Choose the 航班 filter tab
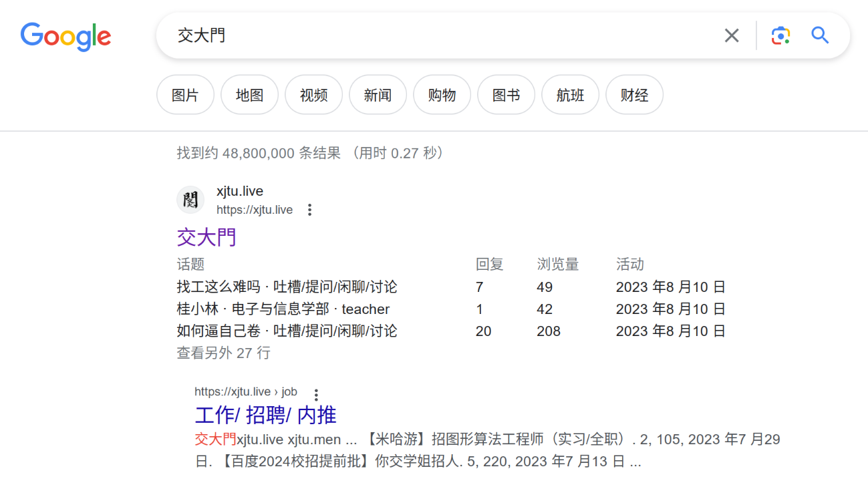Screen dimensions: 868x489 coord(570,95)
